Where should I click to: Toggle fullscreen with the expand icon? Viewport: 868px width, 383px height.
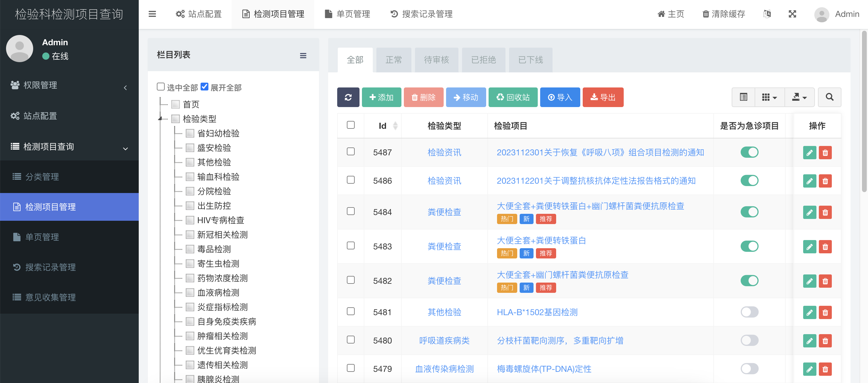(x=792, y=14)
